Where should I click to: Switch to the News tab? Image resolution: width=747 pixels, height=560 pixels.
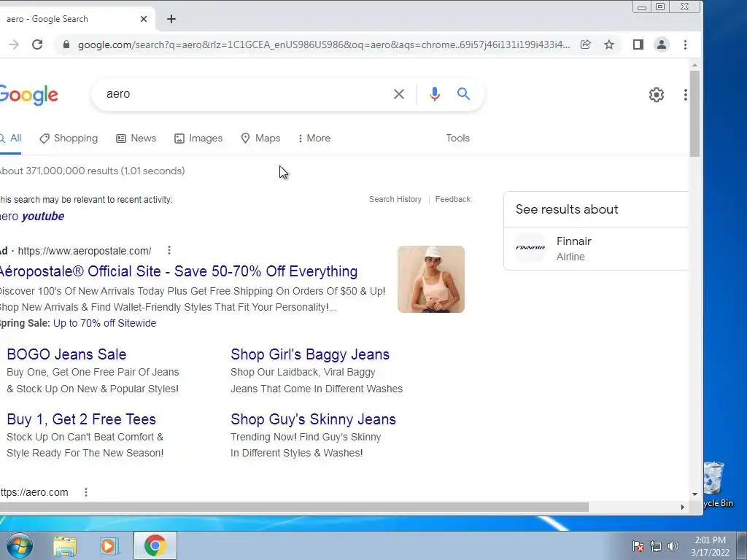coord(136,138)
